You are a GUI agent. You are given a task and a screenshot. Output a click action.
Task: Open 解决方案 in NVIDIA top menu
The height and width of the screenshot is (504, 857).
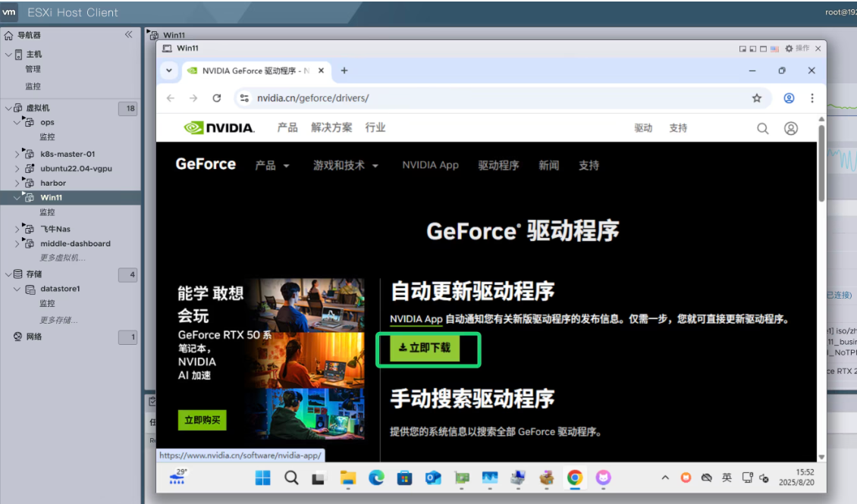coord(331,128)
